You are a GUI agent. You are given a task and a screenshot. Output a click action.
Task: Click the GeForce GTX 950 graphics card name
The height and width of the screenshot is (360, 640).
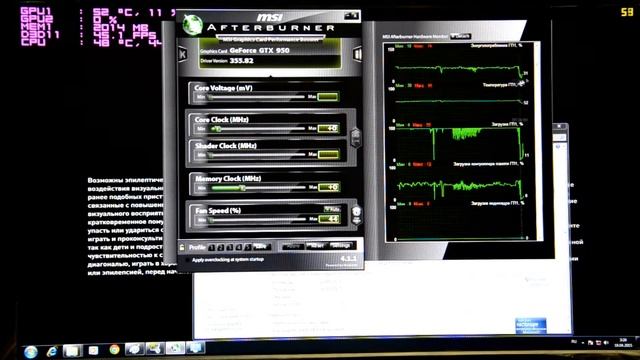pos(259,51)
